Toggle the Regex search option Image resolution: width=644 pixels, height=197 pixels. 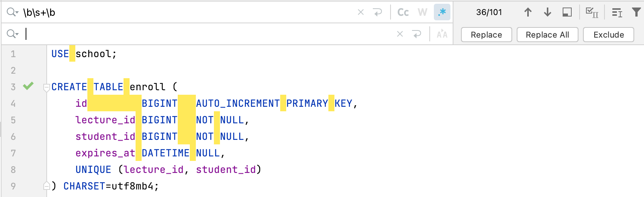(442, 12)
